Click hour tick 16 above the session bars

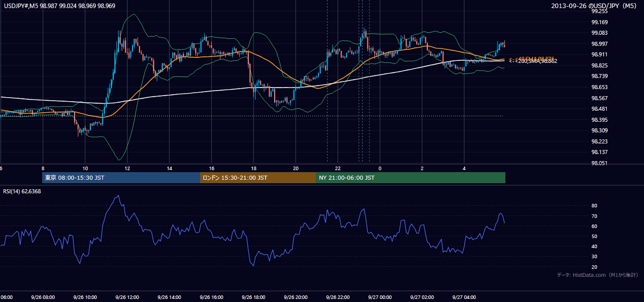coord(212,169)
